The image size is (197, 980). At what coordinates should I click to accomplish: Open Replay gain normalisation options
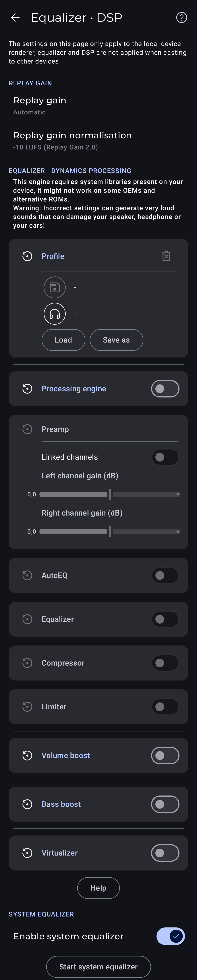98,141
